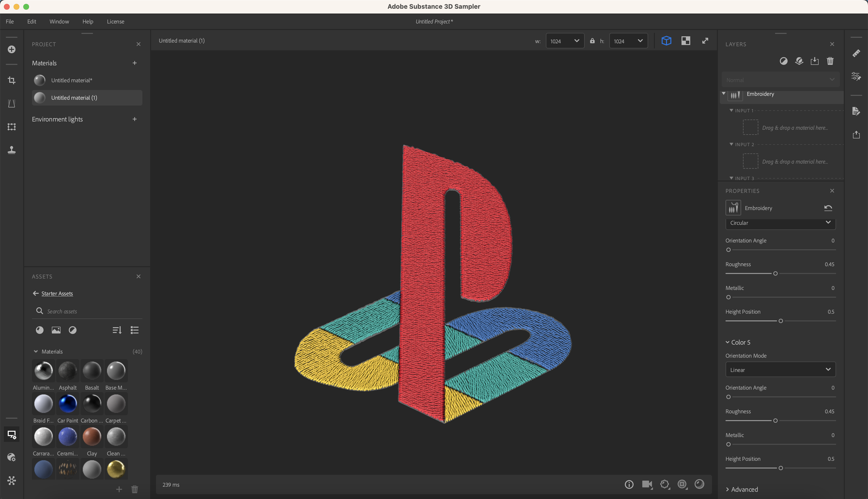Open the metadata document icon in right sidebar

[856, 111]
